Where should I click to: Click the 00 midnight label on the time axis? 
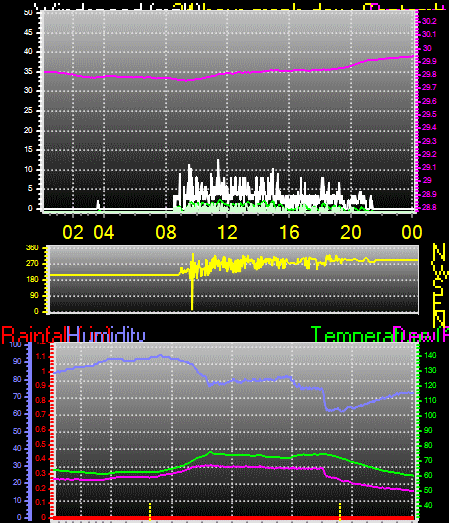[x=412, y=232]
